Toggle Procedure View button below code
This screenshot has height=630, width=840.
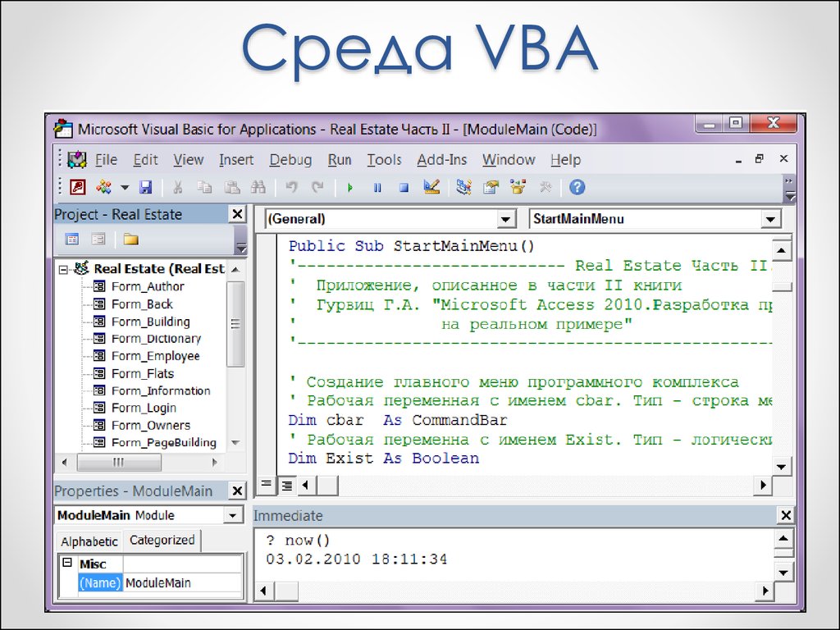click(267, 486)
